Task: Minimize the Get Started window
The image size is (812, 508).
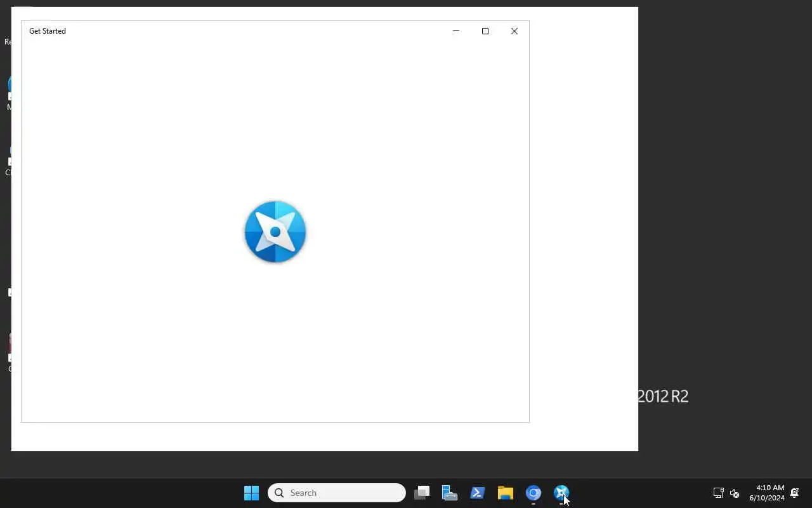Action: pos(455,31)
